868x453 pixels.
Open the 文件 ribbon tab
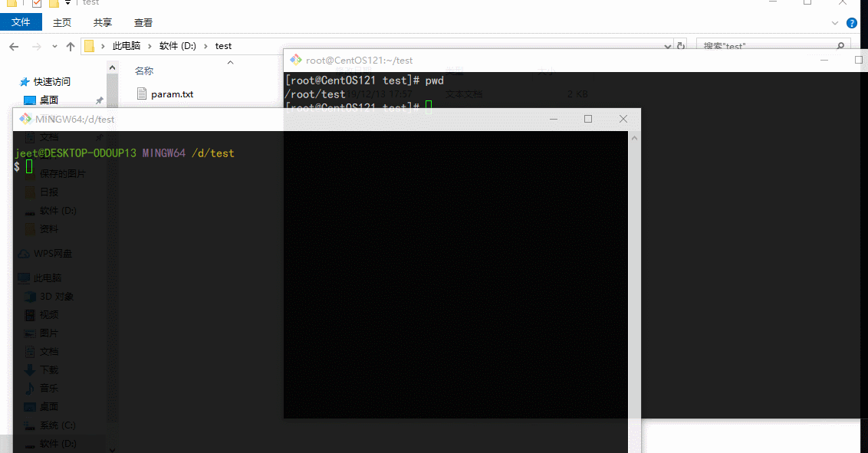tap(21, 22)
